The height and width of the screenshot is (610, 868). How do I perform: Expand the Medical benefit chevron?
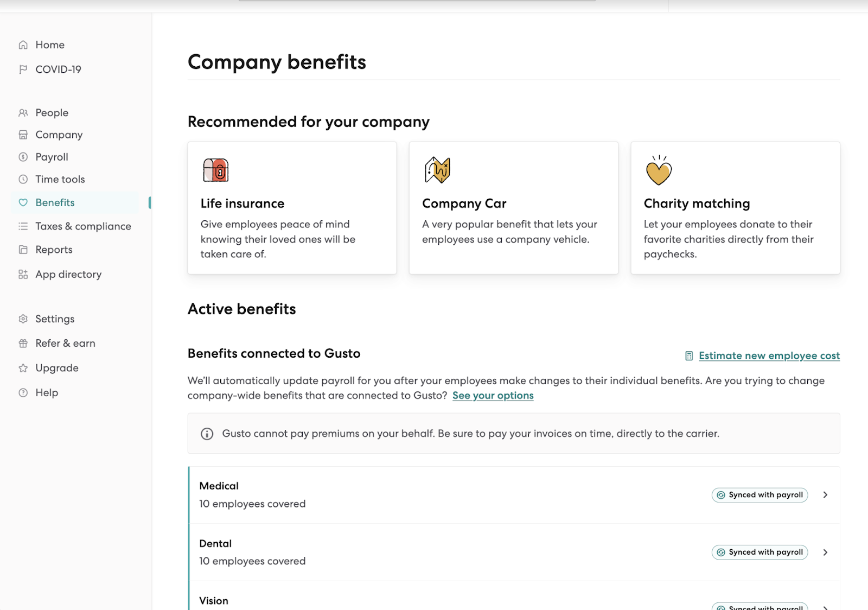click(825, 495)
